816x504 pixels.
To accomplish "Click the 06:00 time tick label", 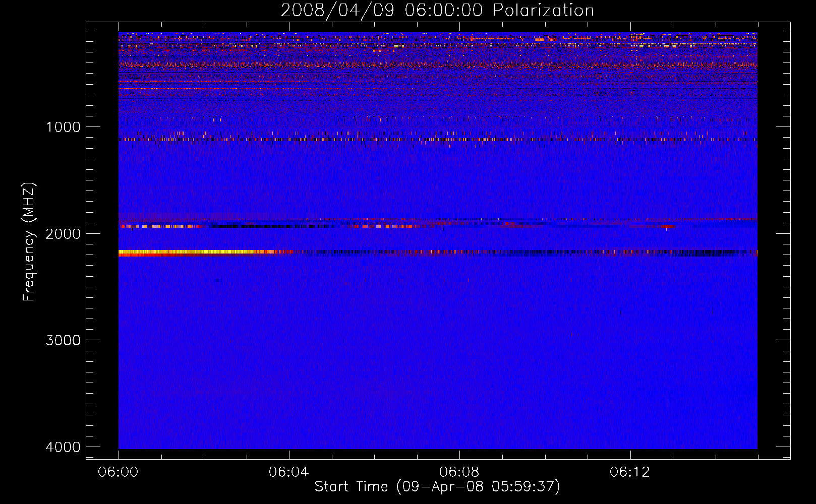I will click(119, 472).
